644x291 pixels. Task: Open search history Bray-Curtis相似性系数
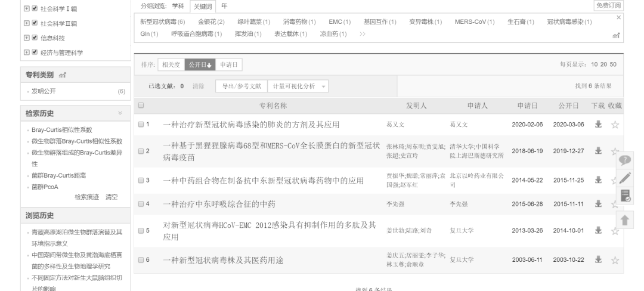tap(62, 130)
